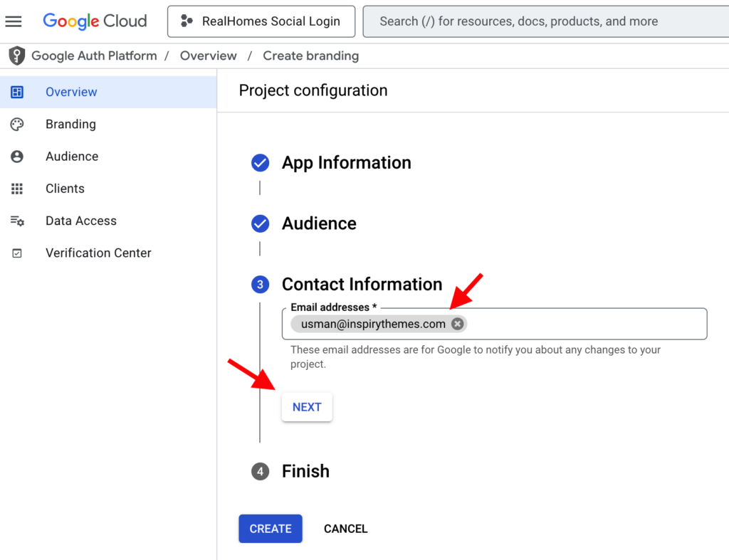
Task: Open Clients in the sidebar
Action: pos(108,189)
